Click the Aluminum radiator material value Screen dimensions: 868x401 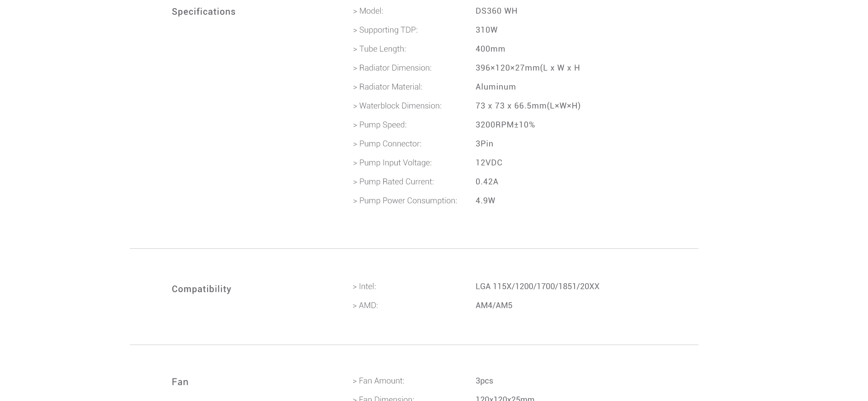[495, 87]
